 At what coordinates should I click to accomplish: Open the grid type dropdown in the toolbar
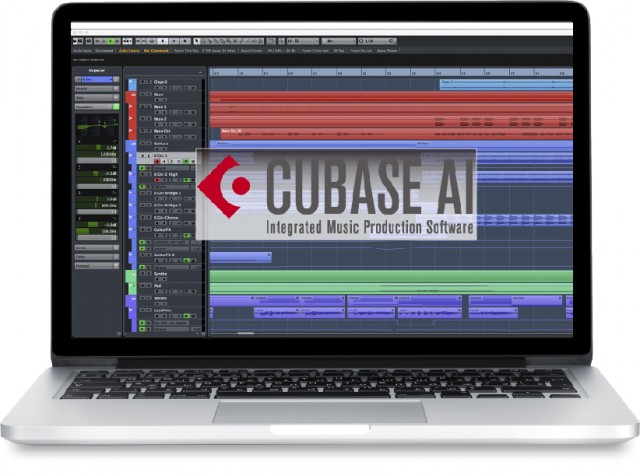click(x=339, y=41)
